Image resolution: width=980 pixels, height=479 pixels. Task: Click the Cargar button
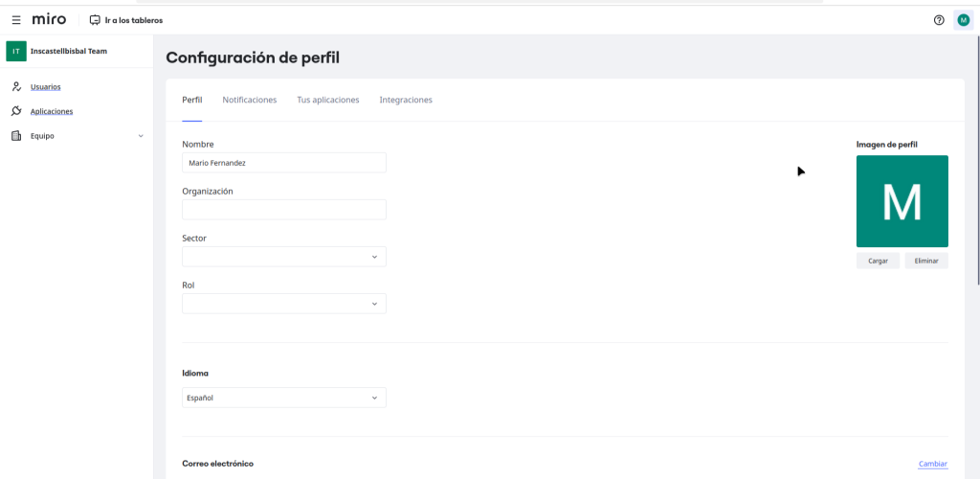(878, 261)
